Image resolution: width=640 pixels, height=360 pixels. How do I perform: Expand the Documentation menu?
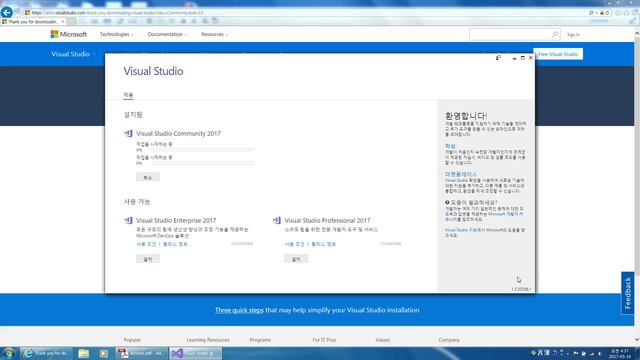167,34
